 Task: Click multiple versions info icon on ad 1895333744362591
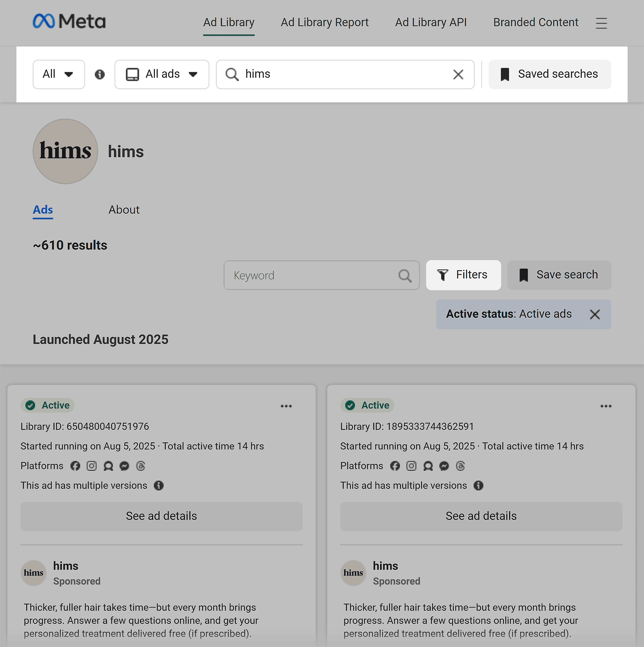479,486
